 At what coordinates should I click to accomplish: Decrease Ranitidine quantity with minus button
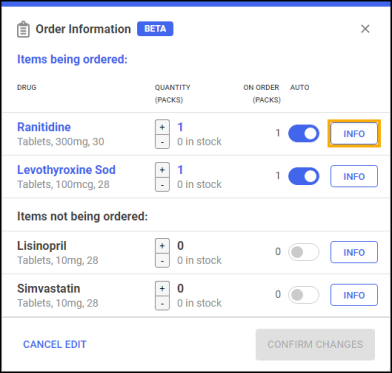pos(162,142)
